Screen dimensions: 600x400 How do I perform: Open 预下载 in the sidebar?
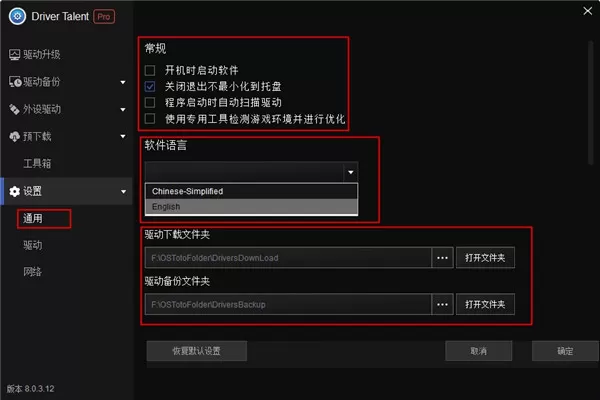pyautogui.click(x=37, y=137)
